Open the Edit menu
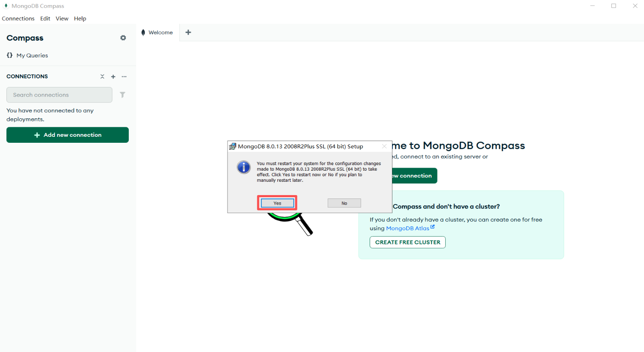644x352 pixels. click(x=45, y=18)
